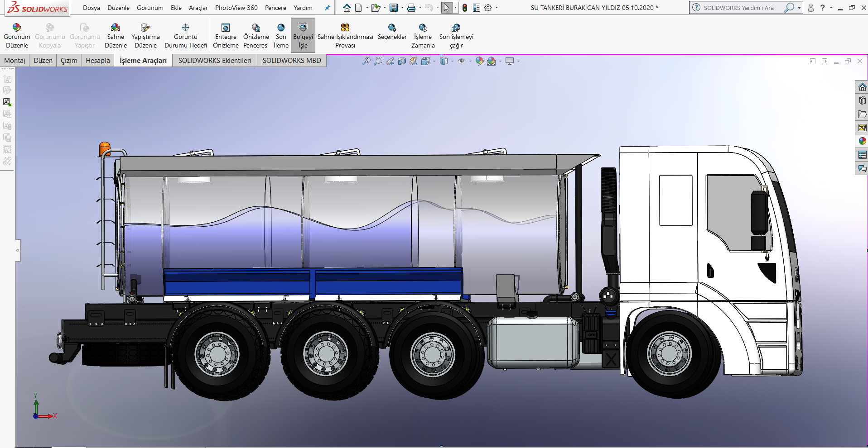Activate the Select arrow cursor tool
This screenshot has height=448, width=868.
coord(447,8)
